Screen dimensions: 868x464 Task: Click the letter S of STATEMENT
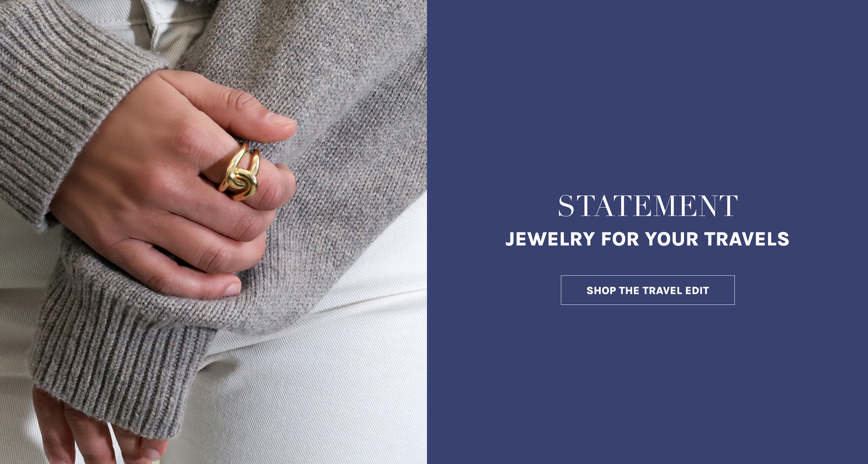tap(566, 206)
